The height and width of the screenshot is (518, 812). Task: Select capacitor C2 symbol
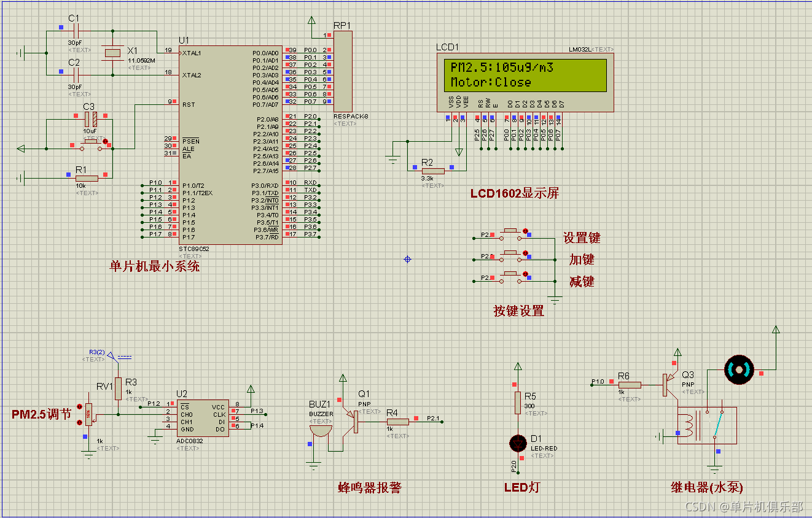74,75
